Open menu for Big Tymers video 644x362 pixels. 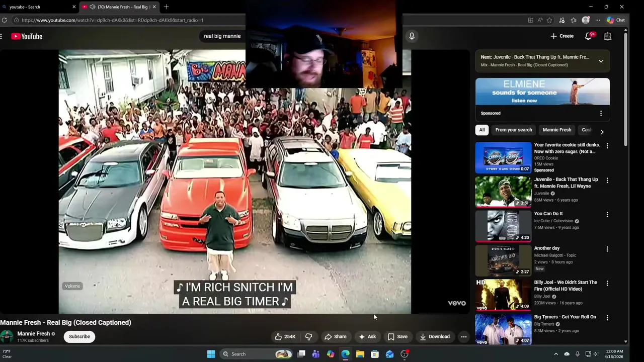(607, 318)
